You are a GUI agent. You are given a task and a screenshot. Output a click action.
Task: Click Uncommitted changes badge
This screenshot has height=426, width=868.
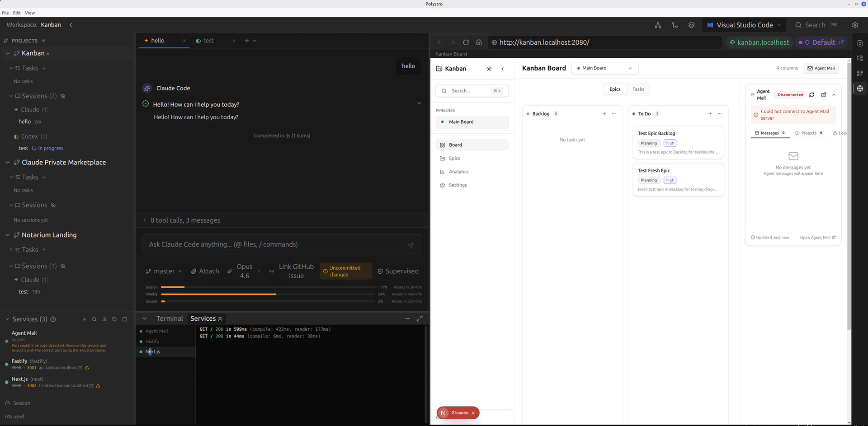[345, 271]
